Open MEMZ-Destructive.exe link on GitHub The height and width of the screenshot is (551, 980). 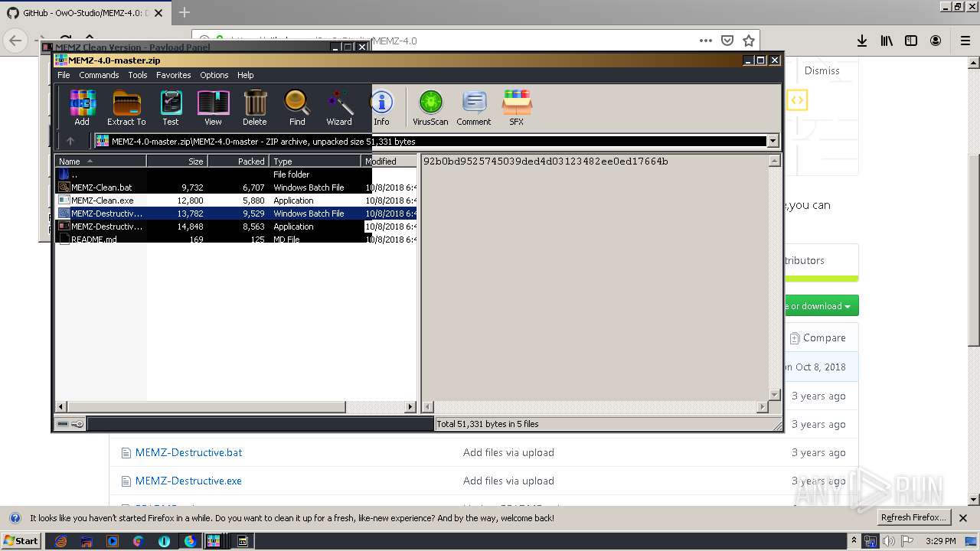(x=188, y=481)
